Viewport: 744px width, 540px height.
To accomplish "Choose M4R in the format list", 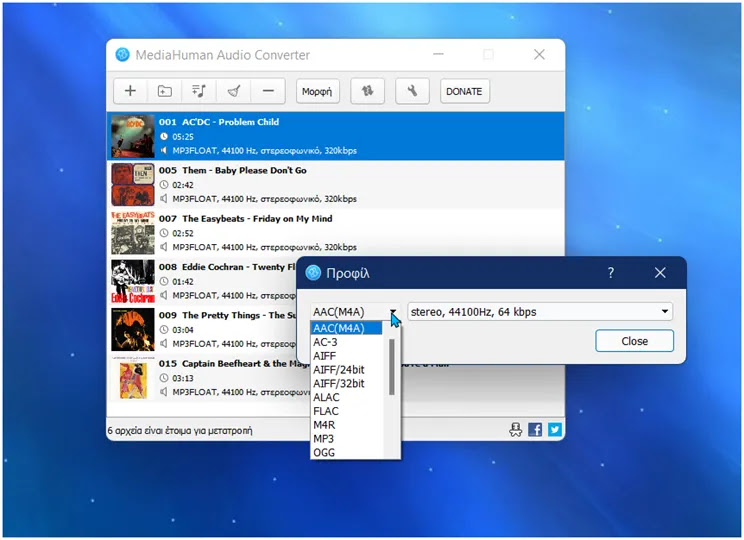I will (346, 425).
